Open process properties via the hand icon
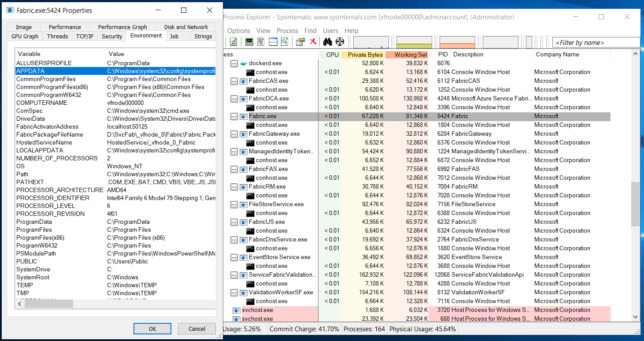The height and width of the screenshot is (341, 644). pyautogui.click(x=300, y=42)
